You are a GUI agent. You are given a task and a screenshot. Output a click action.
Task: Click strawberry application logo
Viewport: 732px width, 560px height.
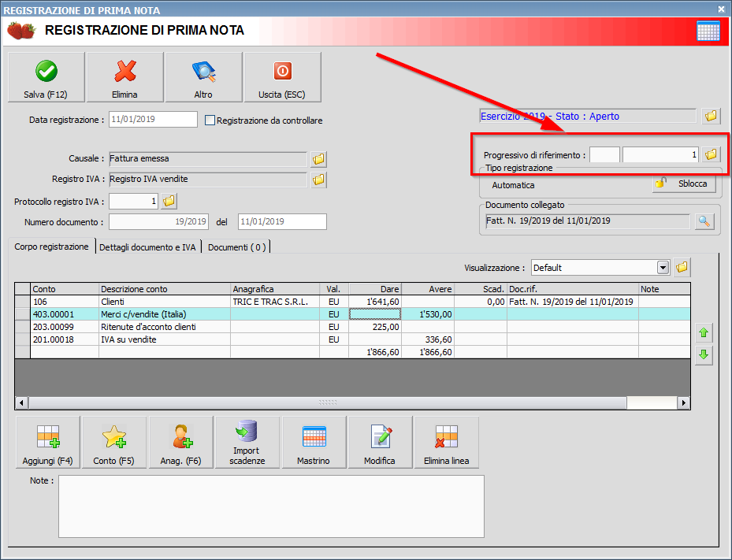[x=21, y=31]
